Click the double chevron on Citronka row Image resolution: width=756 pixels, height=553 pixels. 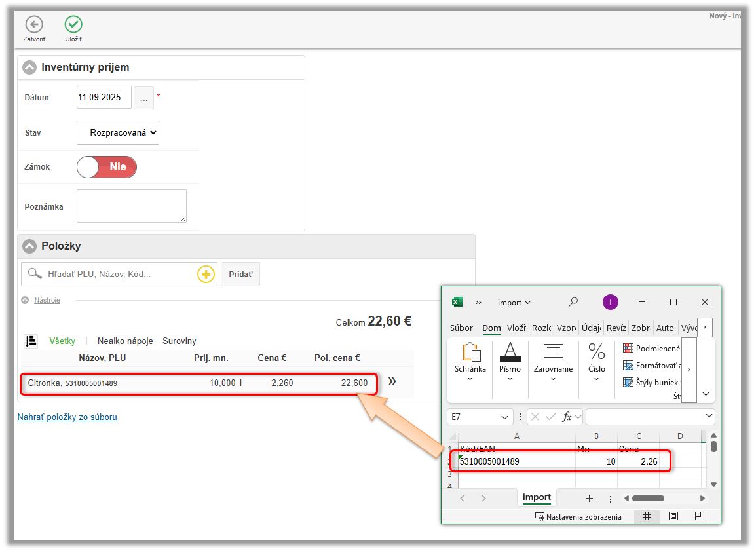(392, 381)
